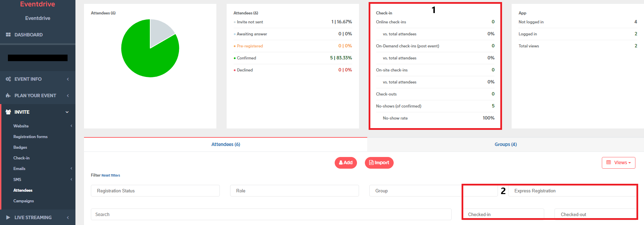This screenshot has height=225, width=644.
Task: Click the 'No-shows (of confirmed)' label
Action: coord(399,106)
